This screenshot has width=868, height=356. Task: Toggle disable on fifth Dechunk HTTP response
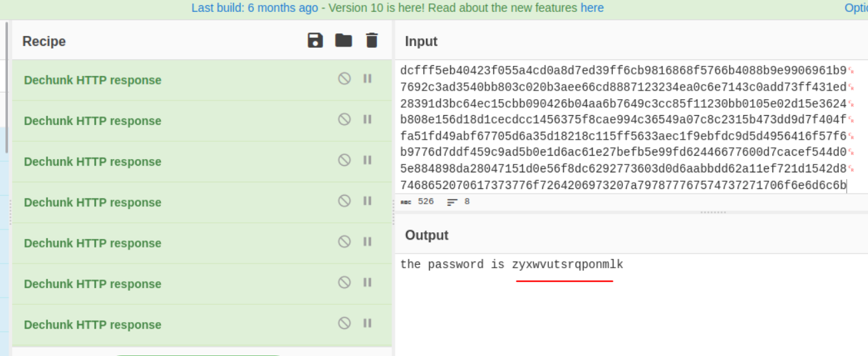(x=344, y=242)
